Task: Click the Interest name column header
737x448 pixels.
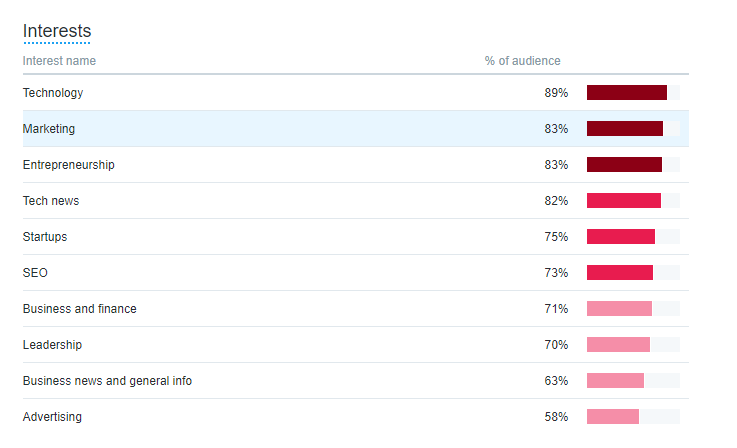Action: click(x=59, y=61)
